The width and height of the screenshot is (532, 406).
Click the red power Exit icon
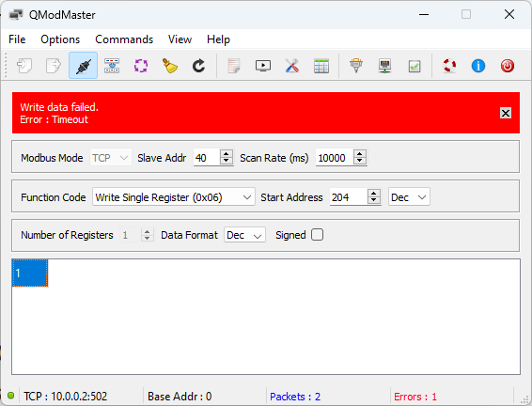coord(508,66)
